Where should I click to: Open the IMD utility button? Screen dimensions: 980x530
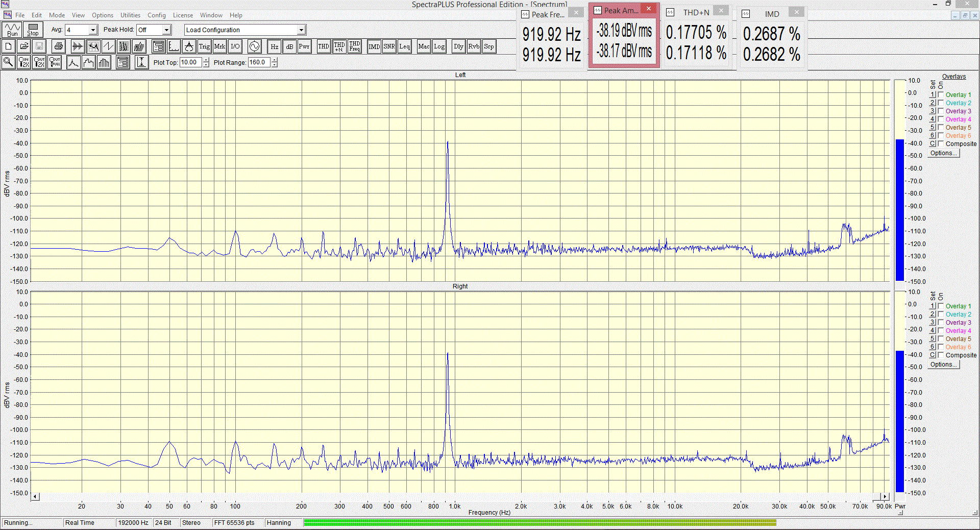click(374, 46)
